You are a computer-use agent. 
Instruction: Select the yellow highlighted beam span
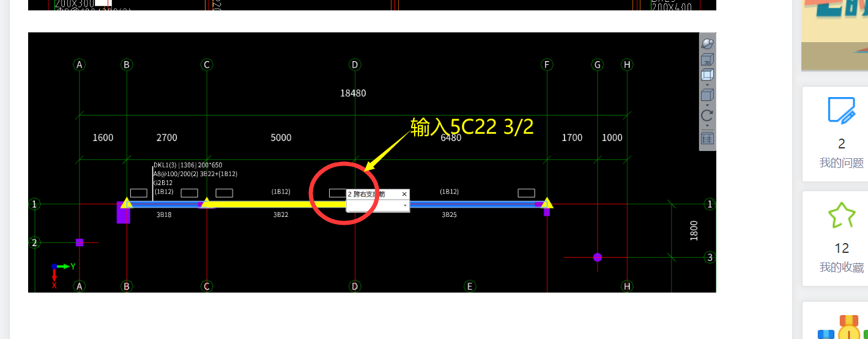pyautogui.click(x=276, y=204)
